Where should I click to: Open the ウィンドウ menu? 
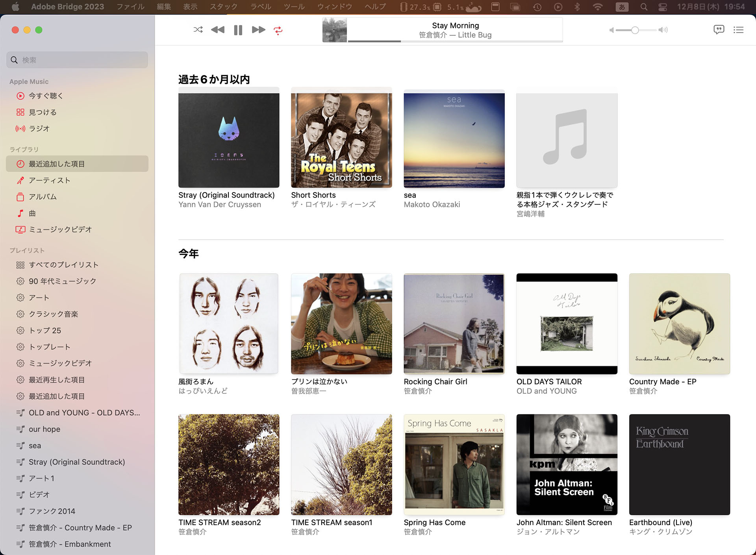click(334, 7)
